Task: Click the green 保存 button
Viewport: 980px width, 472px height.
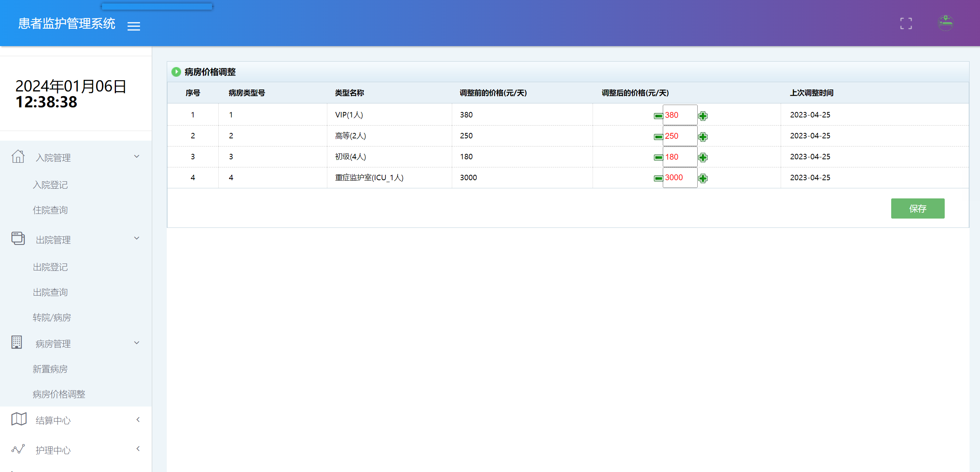Action: click(x=917, y=208)
